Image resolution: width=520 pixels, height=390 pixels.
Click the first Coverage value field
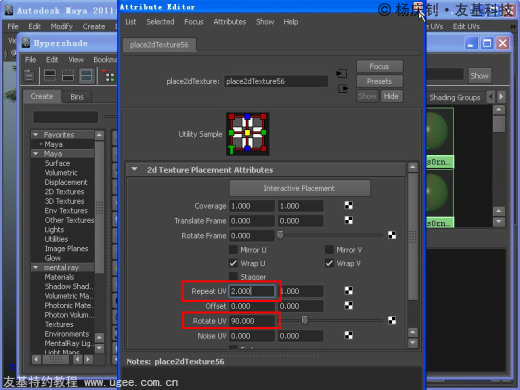[x=252, y=206]
